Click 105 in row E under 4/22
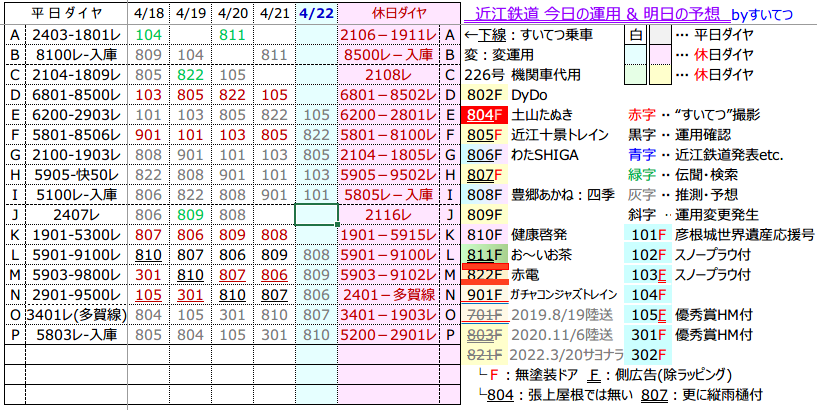Image resolution: width=817 pixels, height=410 pixels. pos(316,115)
